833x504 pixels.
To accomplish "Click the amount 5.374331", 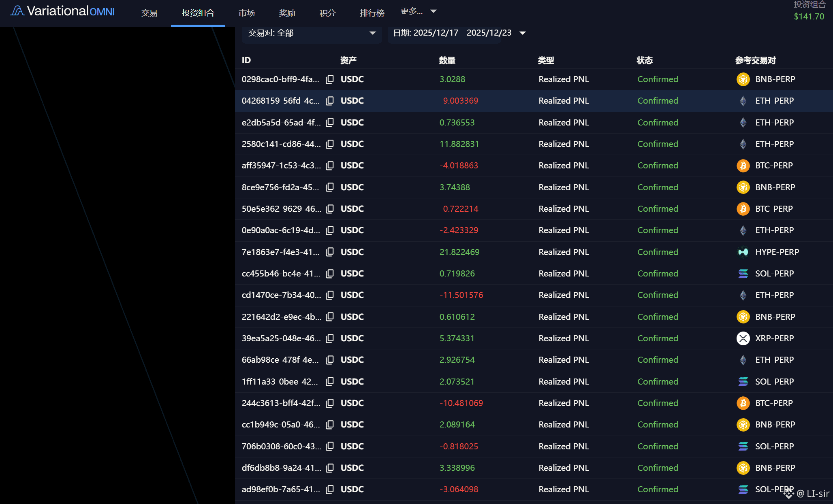I will point(457,338).
